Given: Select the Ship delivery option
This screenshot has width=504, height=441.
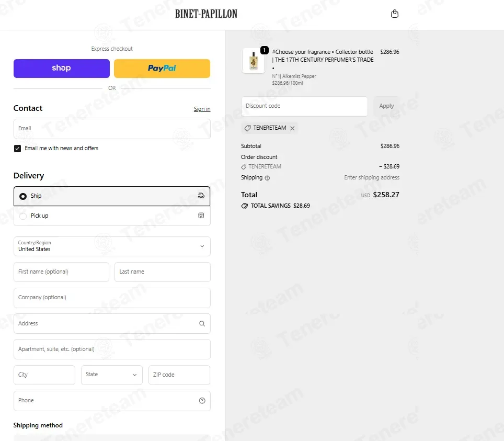Looking at the screenshot, I should pyautogui.click(x=112, y=196).
